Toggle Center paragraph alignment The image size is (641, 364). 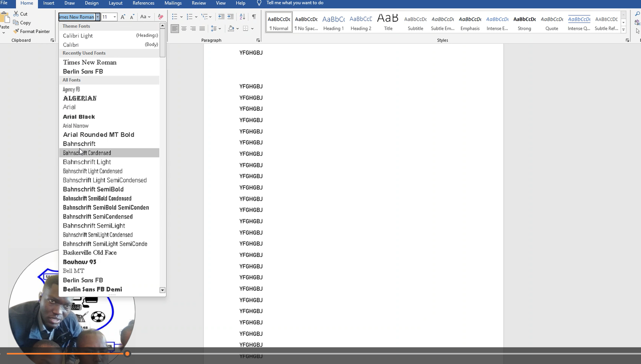(x=184, y=29)
